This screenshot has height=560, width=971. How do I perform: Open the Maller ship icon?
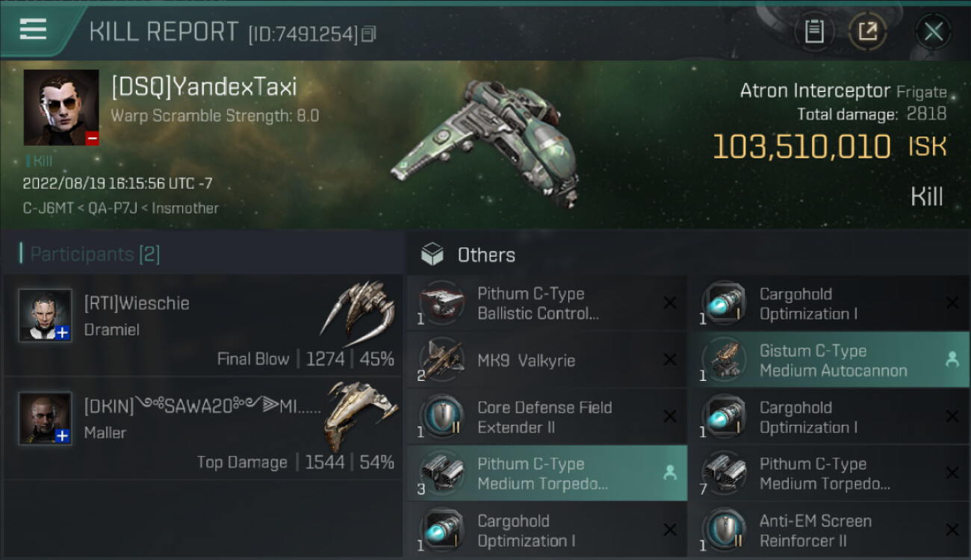tap(361, 416)
